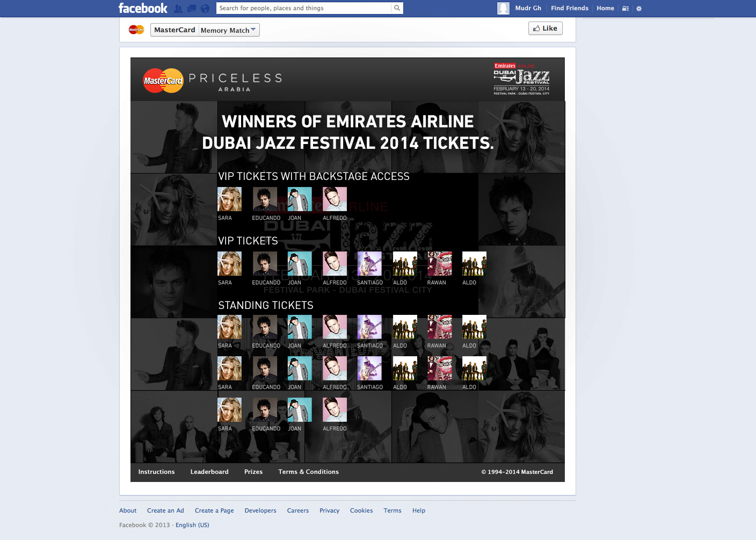The height and width of the screenshot is (540, 756).
Task: Select EDUCANDO thumbnail under backstage access
Action: pyautogui.click(x=265, y=199)
